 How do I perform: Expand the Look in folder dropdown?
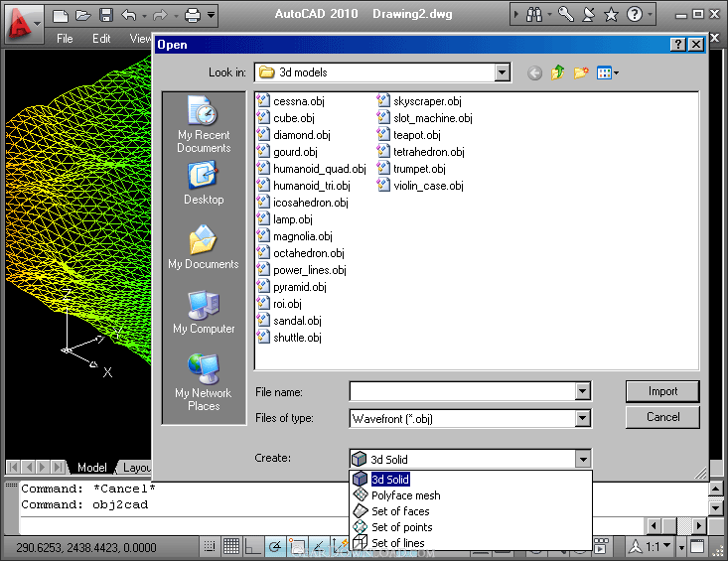point(502,72)
